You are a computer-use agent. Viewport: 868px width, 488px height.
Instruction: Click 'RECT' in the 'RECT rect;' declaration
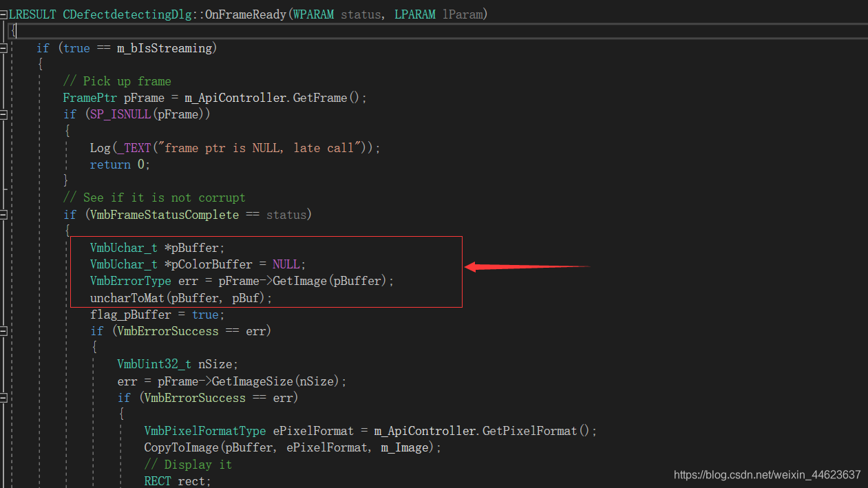coord(157,481)
